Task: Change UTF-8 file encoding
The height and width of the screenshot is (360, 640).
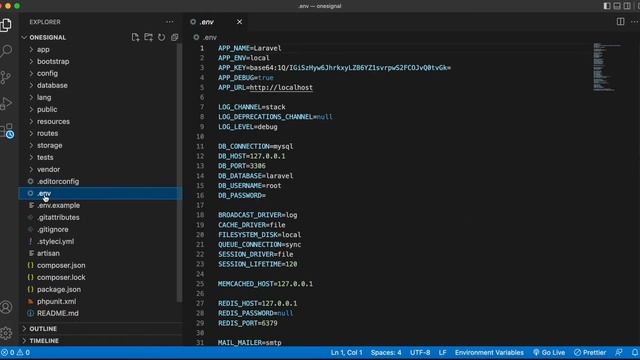Action: point(420,353)
